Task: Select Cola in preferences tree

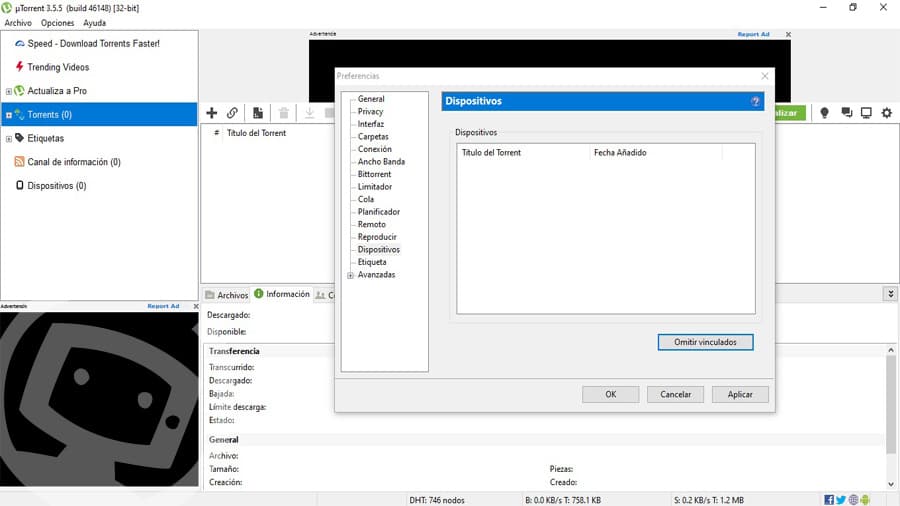Action: 366,199
